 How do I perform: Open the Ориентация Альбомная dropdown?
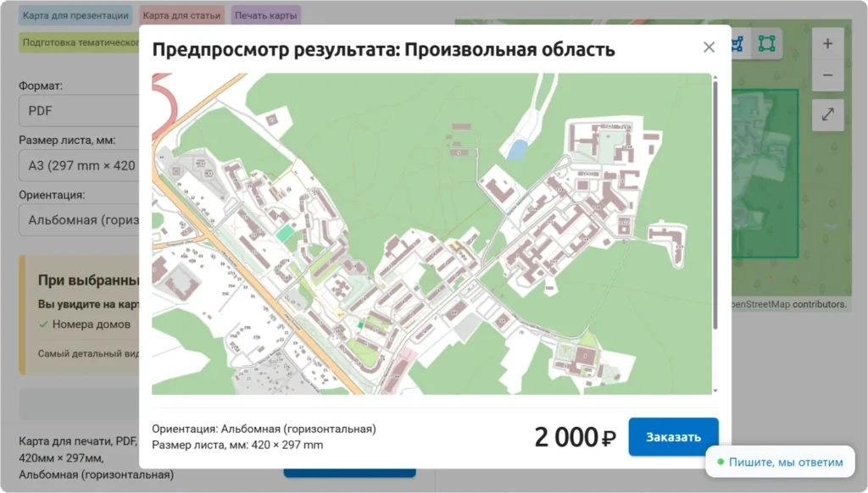point(79,220)
